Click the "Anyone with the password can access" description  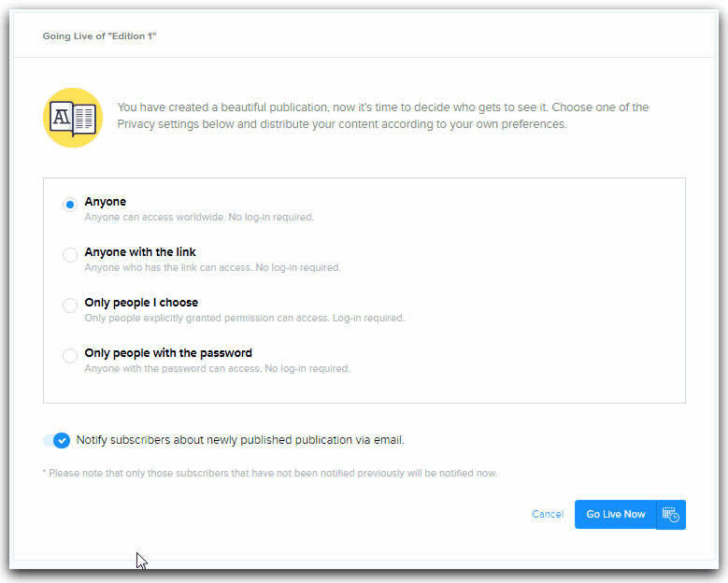pyautogui.click(x=217, y=369)
